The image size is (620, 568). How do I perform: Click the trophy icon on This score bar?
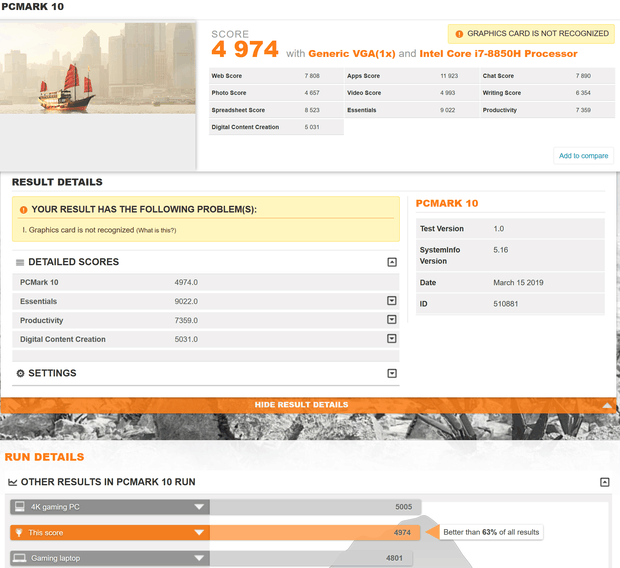pyautogui.click(x=19, y=532)
